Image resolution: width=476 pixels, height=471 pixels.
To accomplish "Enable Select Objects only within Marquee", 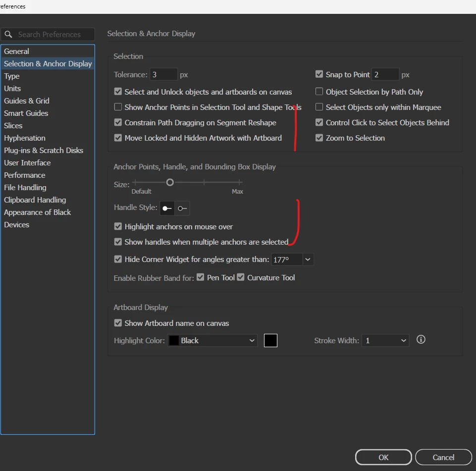I will 319,107.
